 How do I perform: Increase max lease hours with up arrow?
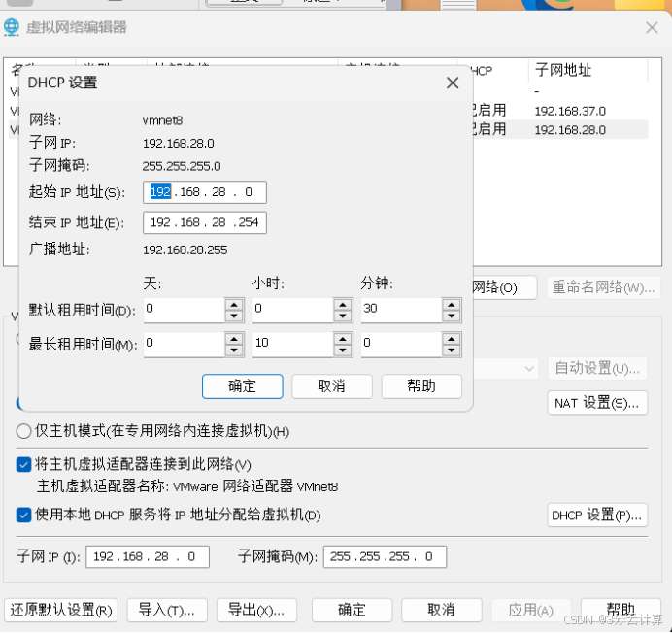pos(342,338)
